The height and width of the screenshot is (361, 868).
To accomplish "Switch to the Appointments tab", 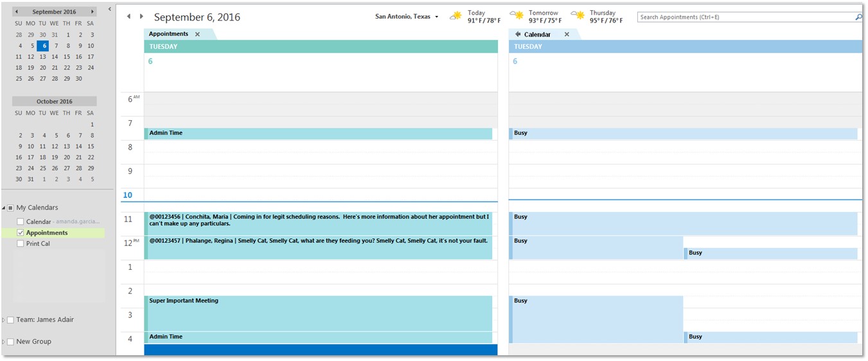I will point(168,34).
